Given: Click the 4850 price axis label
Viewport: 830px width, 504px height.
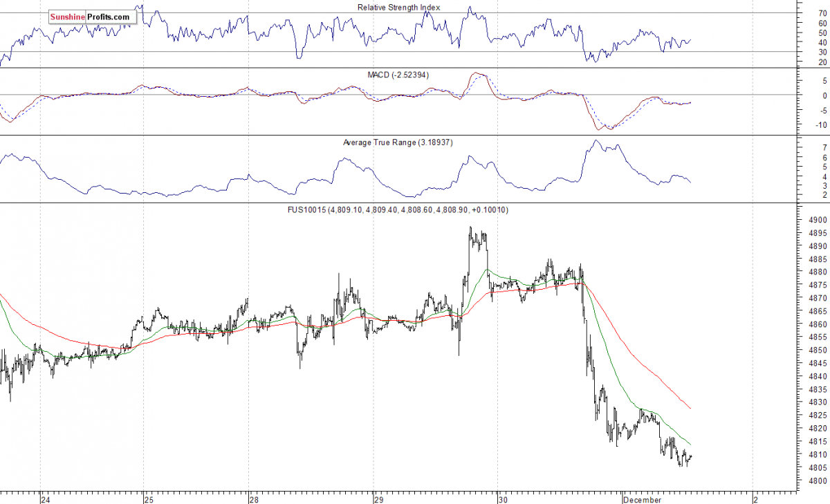Looking at the screenshot, I should pyautogui.click(x=819, y=351).
